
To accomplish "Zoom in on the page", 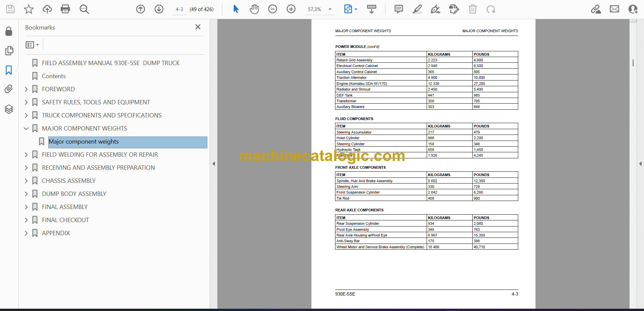I will tap(291, 9).
